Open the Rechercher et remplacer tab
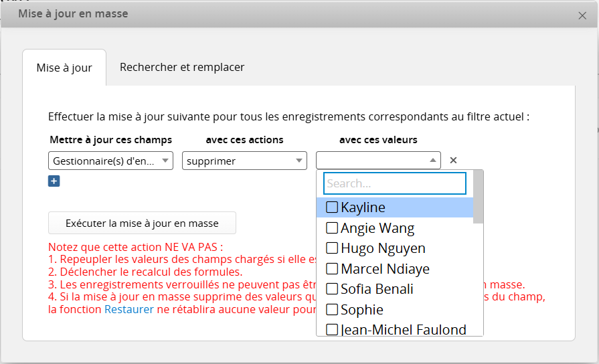 pos(182,67)
